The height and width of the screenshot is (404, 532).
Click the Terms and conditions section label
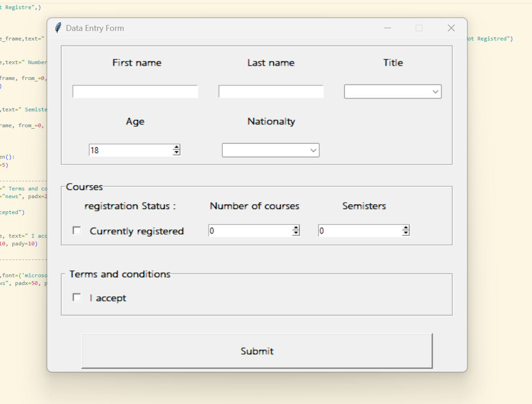[x=120, y=274]
